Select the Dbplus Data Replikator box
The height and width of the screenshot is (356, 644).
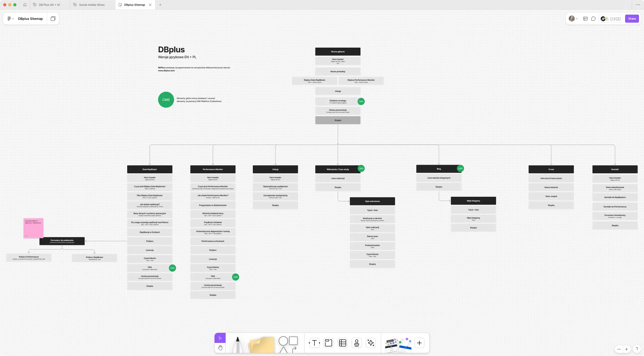click(314, 81)
